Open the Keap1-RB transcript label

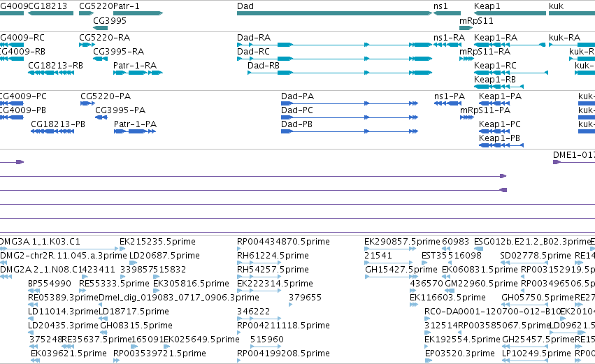[495, 80]
